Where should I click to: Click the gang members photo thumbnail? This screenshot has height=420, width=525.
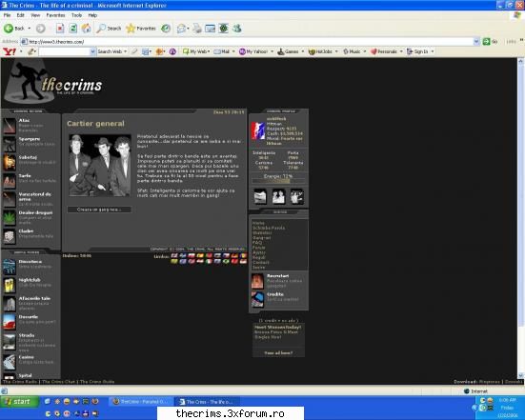pos(100,166)
